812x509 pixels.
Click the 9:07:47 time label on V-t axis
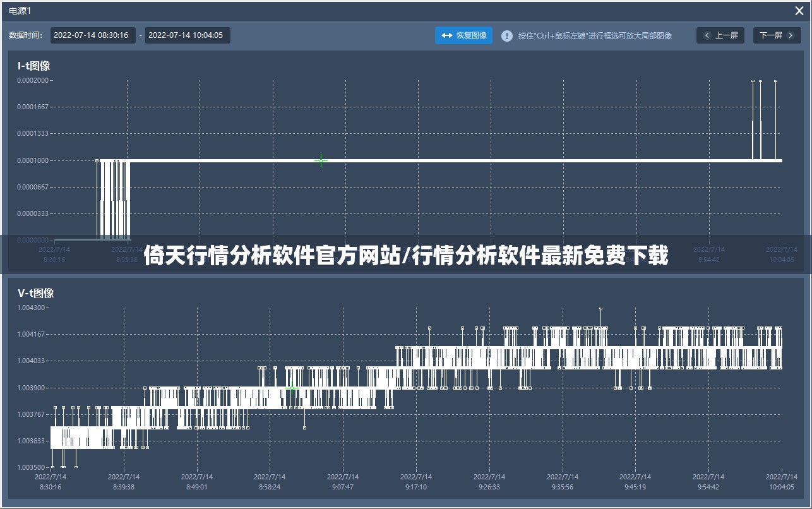pyautogui.click(x=343, y=487)
